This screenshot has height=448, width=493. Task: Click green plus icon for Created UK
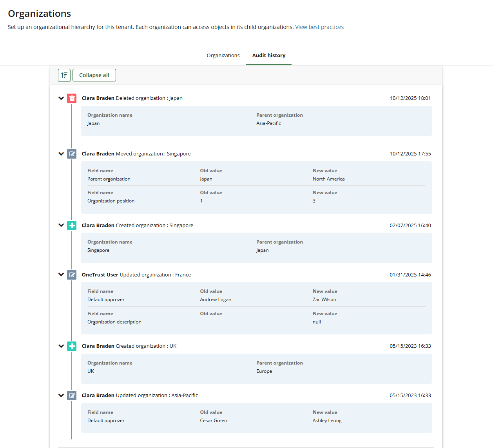pyautogui.click(x=72, y=346)
